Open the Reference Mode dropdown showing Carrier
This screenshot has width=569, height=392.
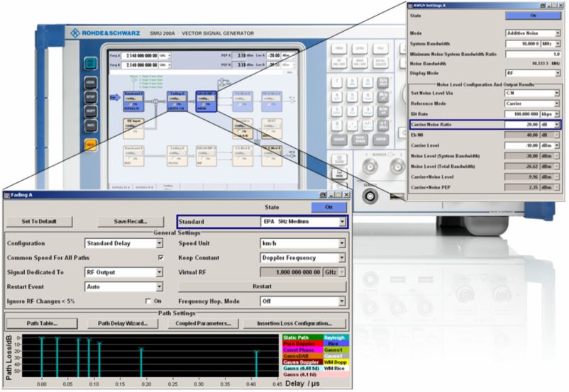532,103
